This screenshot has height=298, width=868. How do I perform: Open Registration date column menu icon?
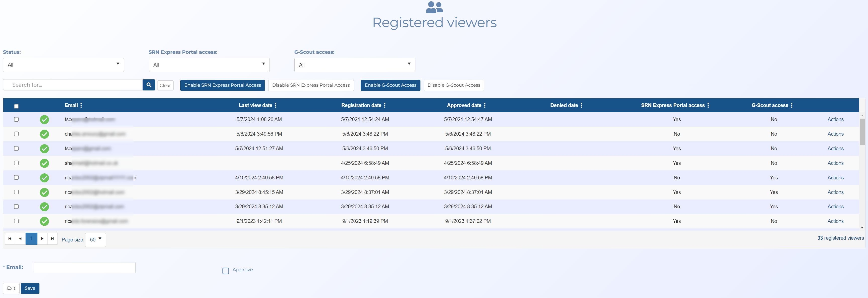385,105
